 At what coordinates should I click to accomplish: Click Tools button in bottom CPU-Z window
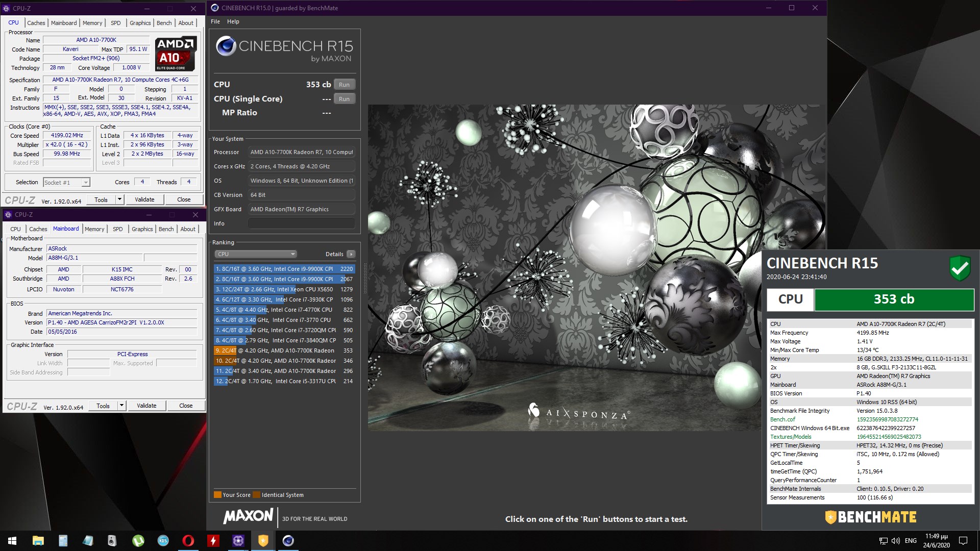coord(103,406)
